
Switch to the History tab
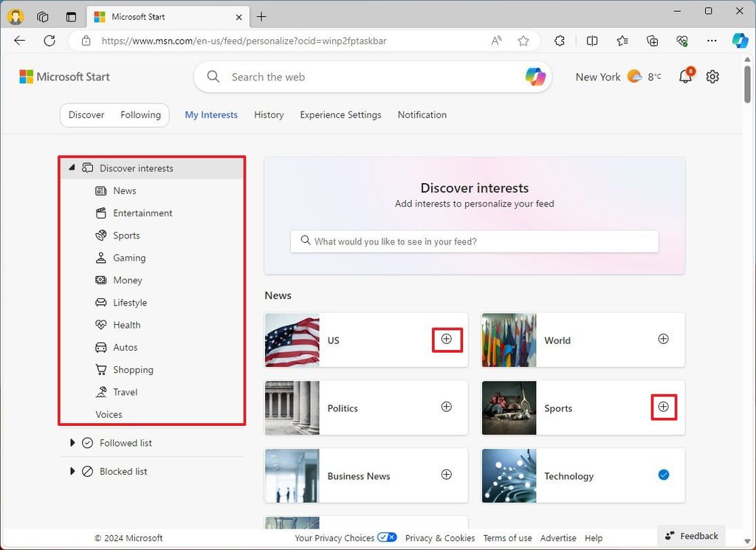pyautogui.click(x=269, y=114)
